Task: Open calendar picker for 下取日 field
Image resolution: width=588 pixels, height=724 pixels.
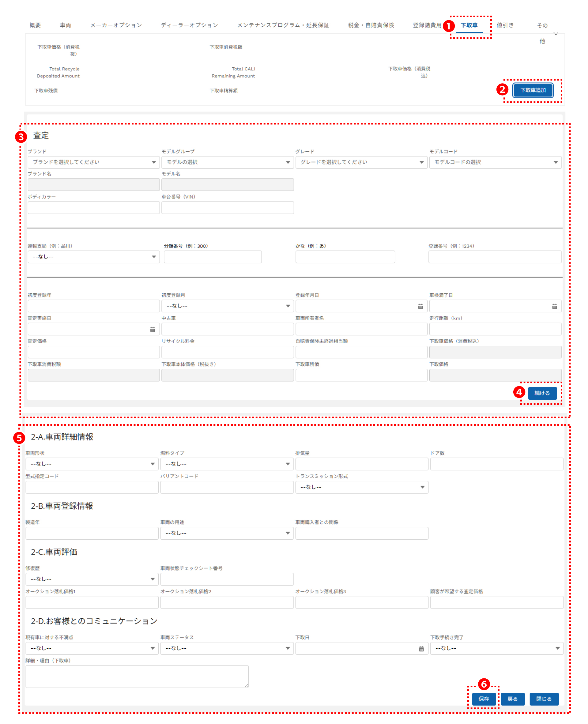Action: coord(421,649)
